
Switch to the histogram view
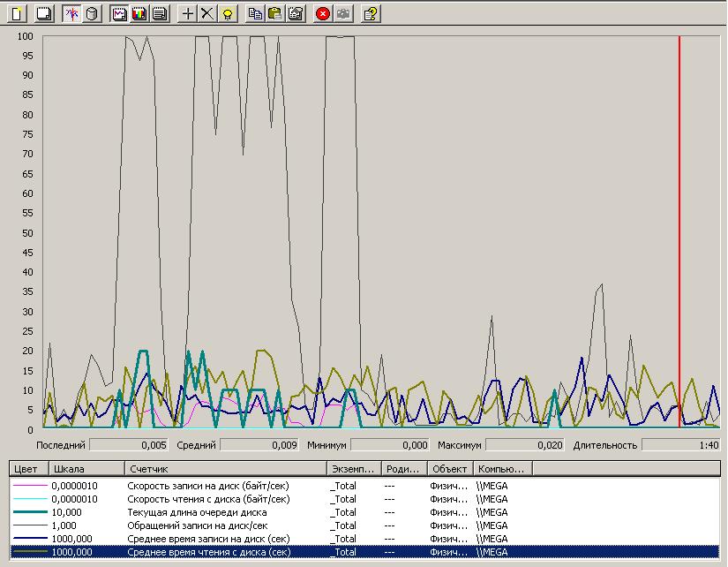[139, 13]
